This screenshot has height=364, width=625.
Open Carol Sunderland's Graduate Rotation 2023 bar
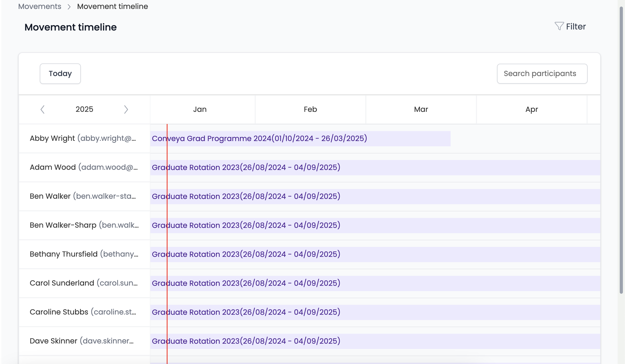tap(375, 283)
